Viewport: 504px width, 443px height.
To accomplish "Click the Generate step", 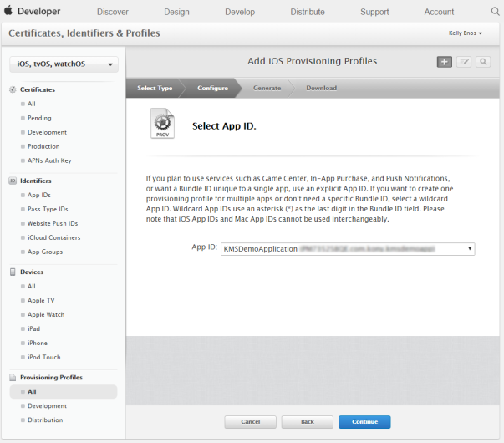I will (x=267, y=88).
